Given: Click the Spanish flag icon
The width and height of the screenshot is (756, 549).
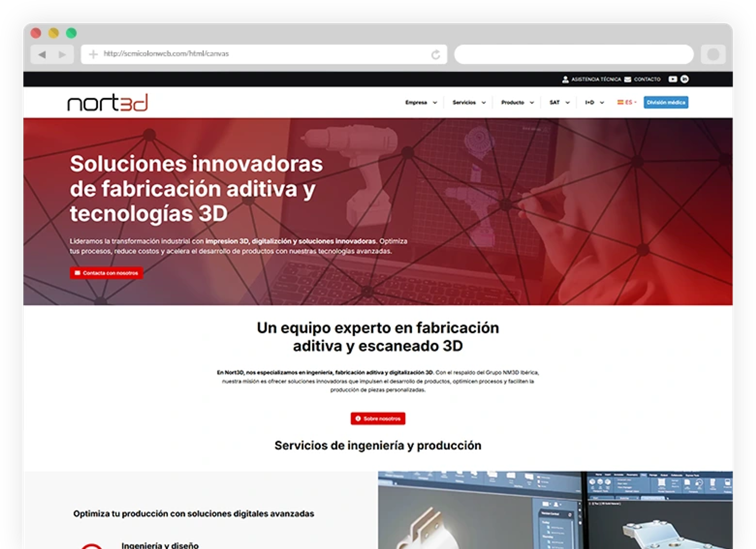Looking at the screenshot, I should 620,102.
